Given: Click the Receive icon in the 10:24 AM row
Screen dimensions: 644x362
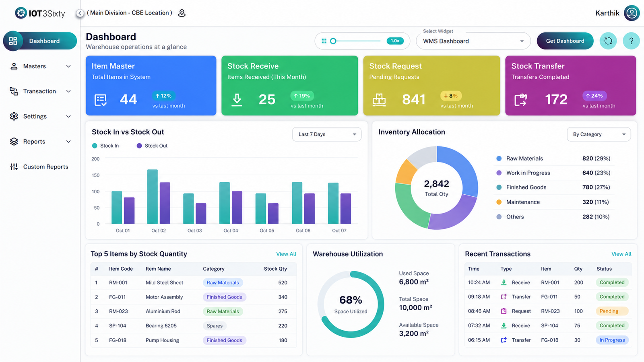Looking at the screenshot, I should pyautogui.click(x=504, y=282).
